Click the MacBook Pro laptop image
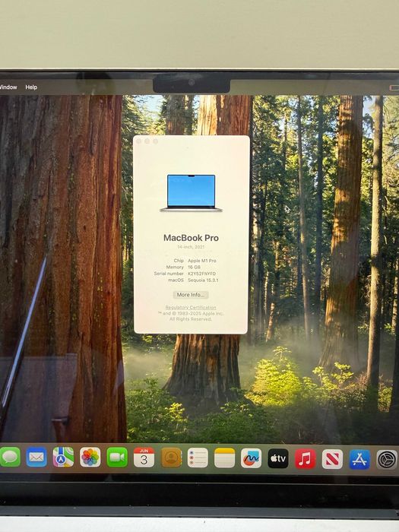 tap(191, 193)
